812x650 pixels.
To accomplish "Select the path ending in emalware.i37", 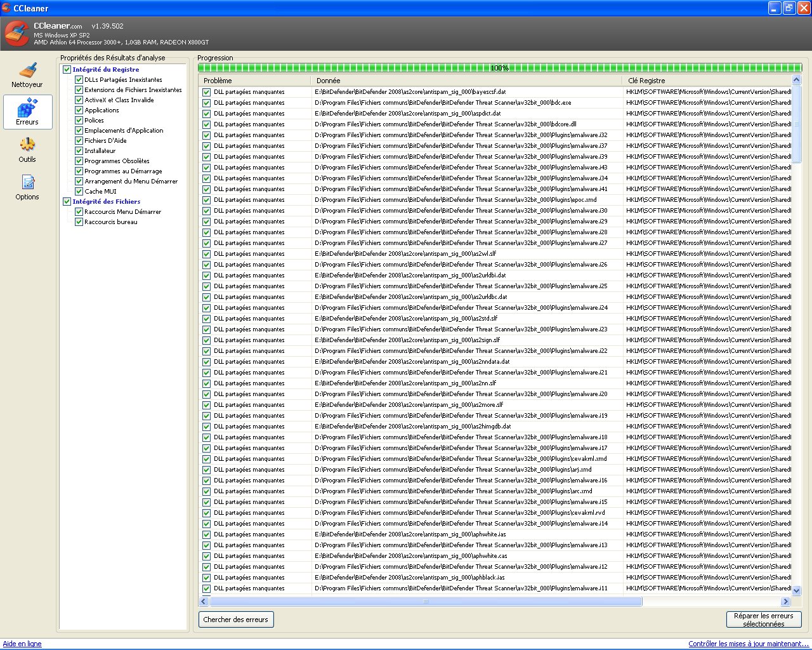I will 461,146.
